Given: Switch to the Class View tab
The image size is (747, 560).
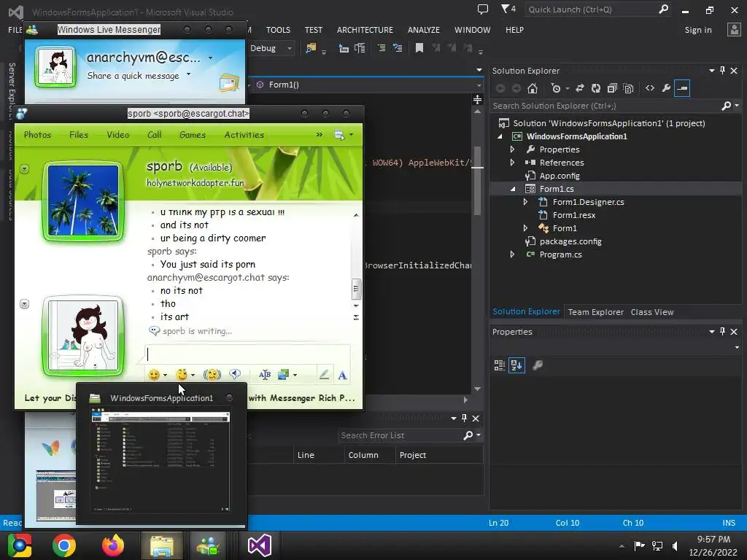Looking at the screenshot, I should click(652, 312).
